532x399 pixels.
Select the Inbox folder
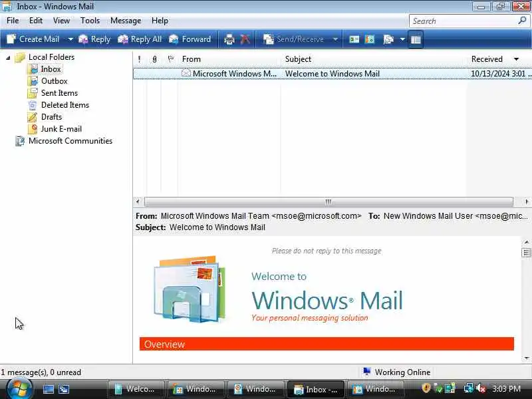point(51,69)
